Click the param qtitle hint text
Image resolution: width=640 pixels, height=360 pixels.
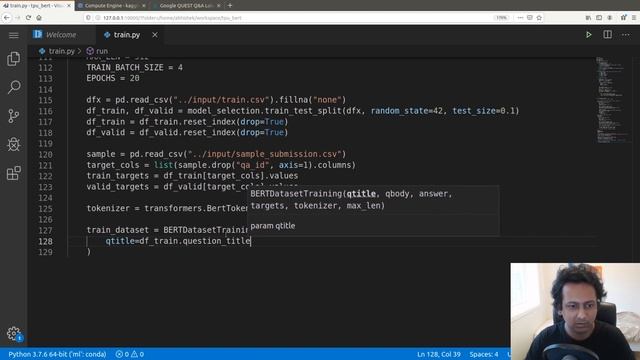pos(272,226)
